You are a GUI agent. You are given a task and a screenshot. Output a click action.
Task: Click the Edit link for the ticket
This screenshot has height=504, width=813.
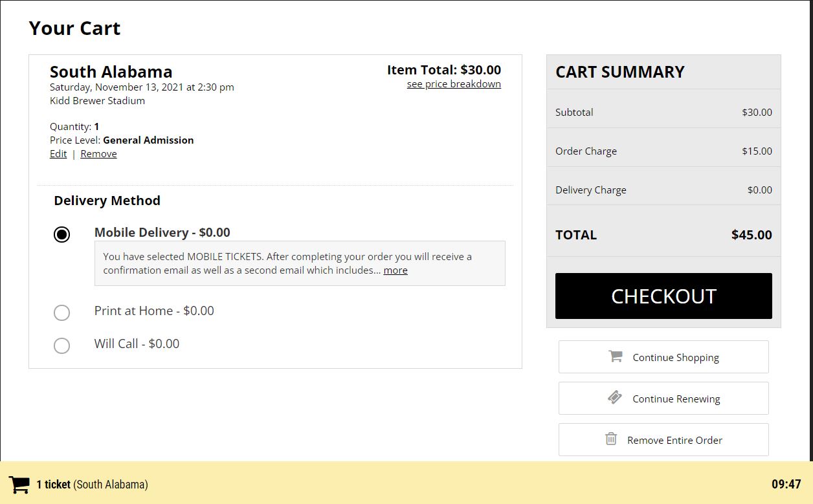(x=58, y=154)
